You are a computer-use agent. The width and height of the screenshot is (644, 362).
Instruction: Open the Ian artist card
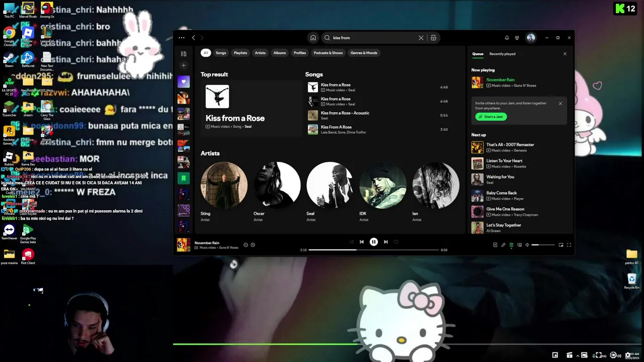coord(436,192)
